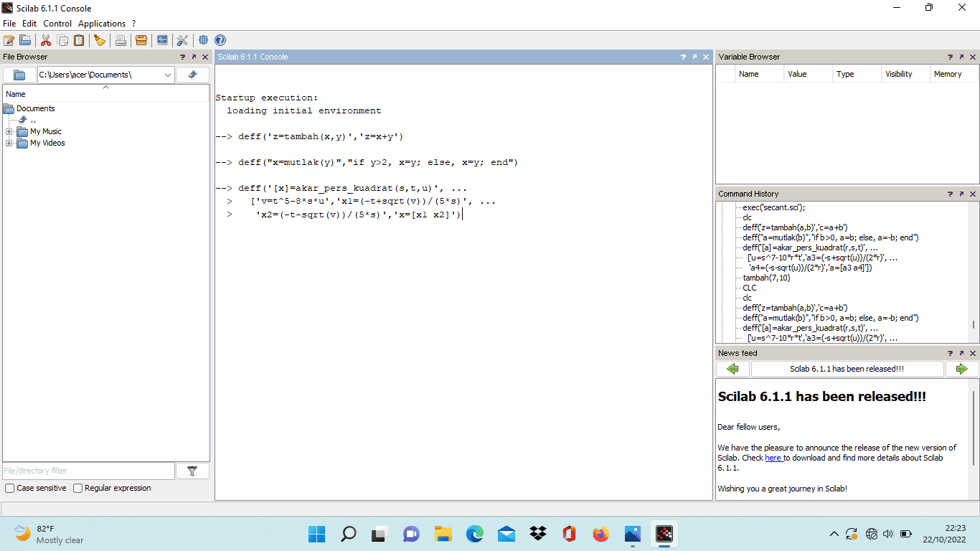Screen dimensions: 980x551
Task: Click the Command History vertical scrollbar
Action: [974, 273]
